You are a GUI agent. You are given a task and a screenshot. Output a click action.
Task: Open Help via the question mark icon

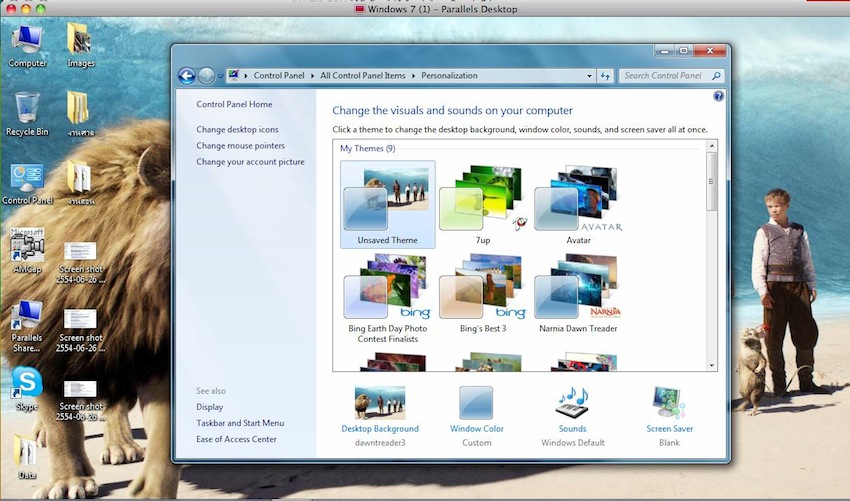(x=718, y=96)
